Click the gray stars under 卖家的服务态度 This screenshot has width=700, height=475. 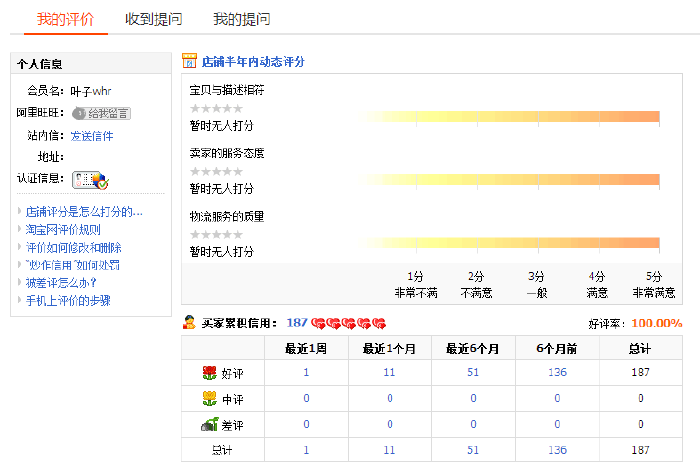coord(216,171)
